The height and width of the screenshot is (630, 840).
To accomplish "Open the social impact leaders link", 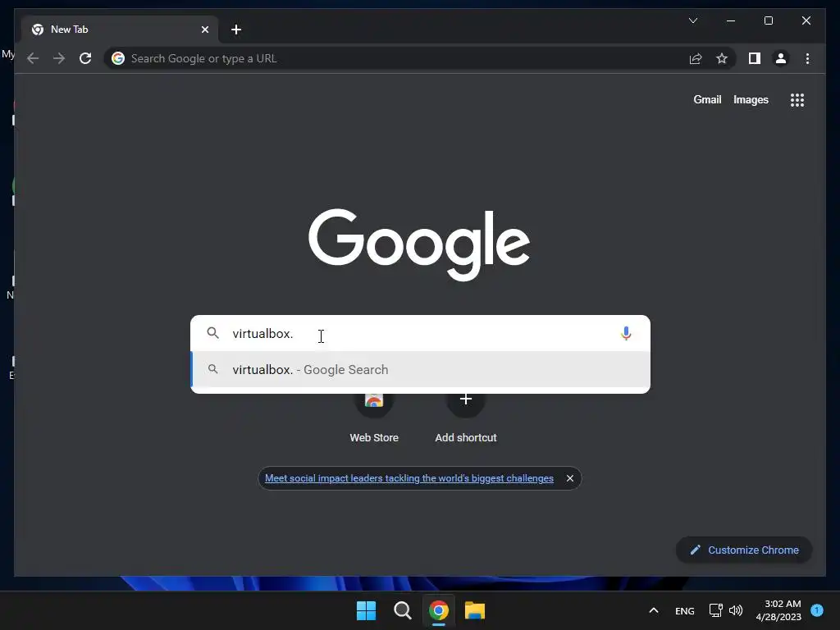I will click(409, 478).
